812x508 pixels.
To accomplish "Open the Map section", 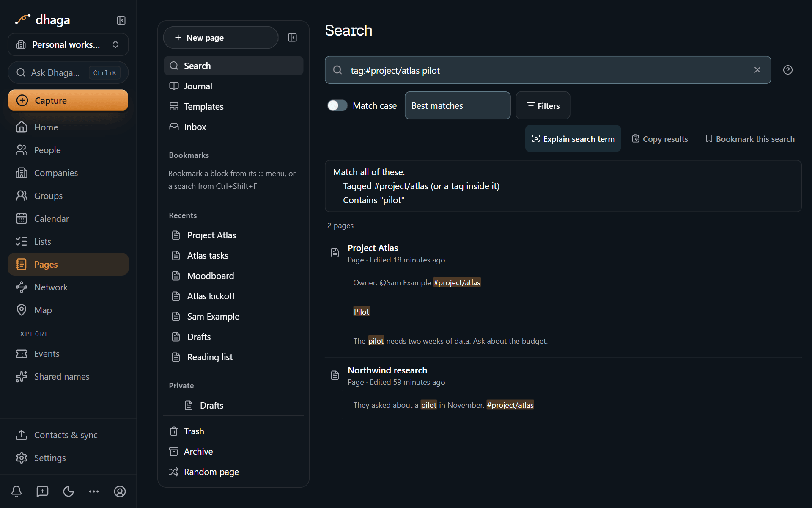I will pyautogui.click(x=68, y=310).
